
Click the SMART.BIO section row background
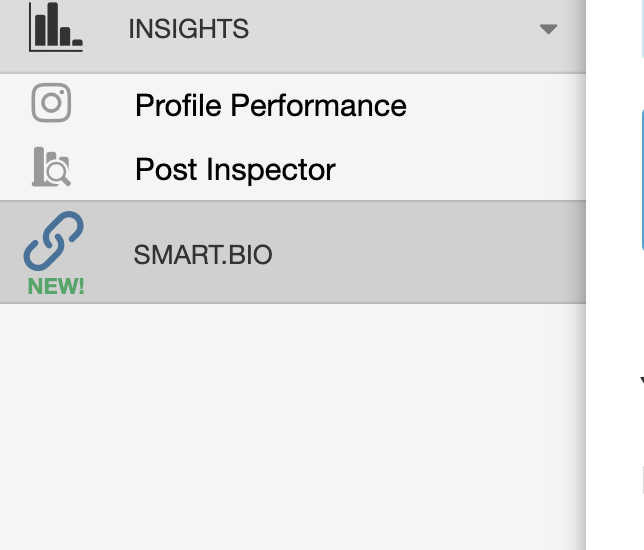[420, 253]
